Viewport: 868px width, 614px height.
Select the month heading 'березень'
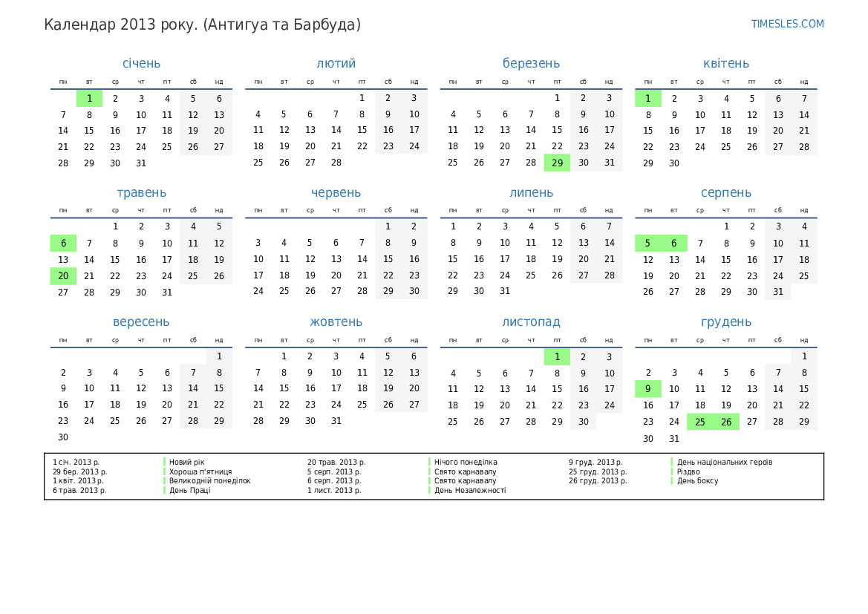pyautogui.click(x=531, y=64)
